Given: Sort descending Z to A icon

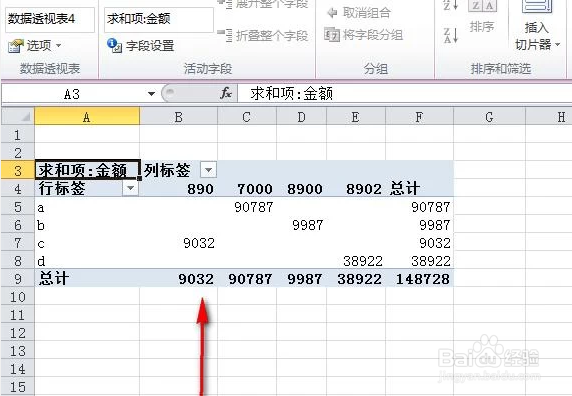Looking at the screenshot, I should pyautogui.click(x=451, y=35).
